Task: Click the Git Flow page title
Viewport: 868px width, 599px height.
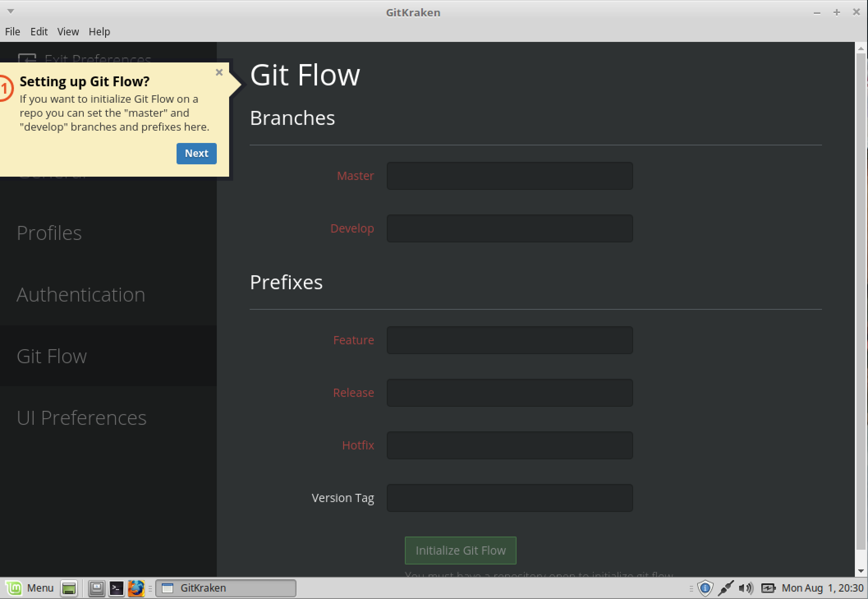Action: pos(305,75)
